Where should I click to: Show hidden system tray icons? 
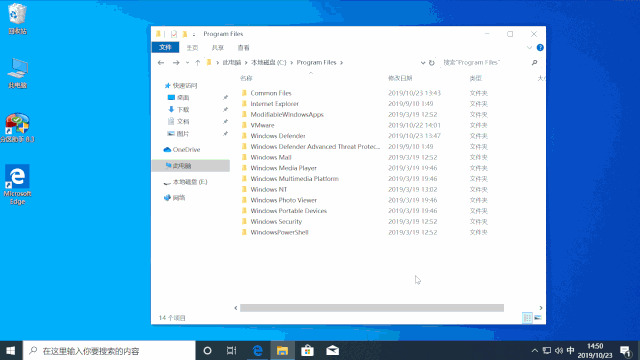point(534,351)
